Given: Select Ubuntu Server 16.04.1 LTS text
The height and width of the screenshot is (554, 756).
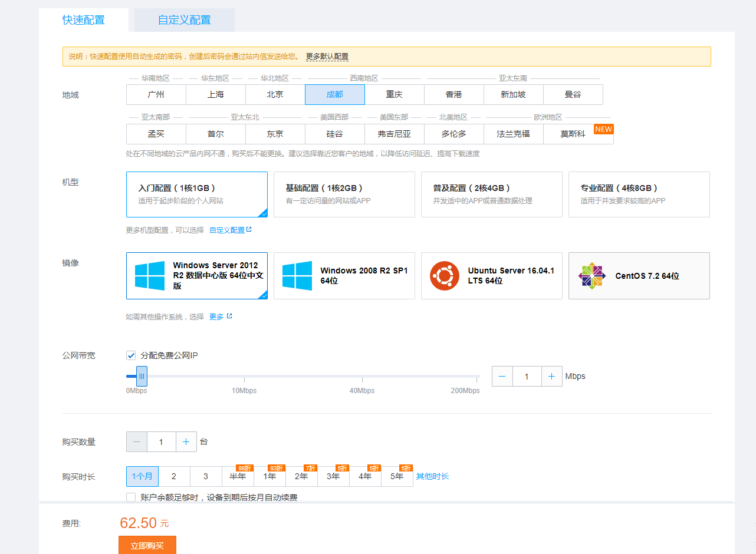Looking at the screenshot, I should tap(511, 276).
